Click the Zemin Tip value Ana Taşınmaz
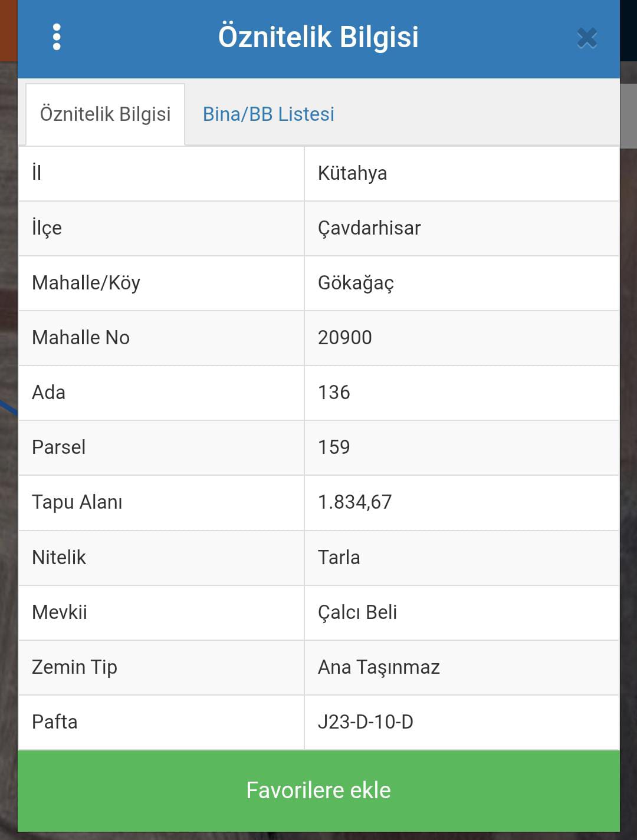 379,667
